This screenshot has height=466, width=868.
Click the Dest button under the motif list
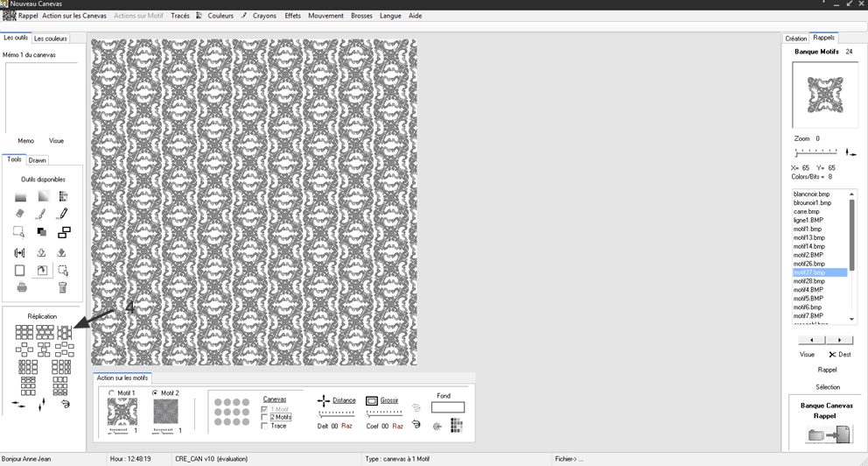(x=839, y=355)
